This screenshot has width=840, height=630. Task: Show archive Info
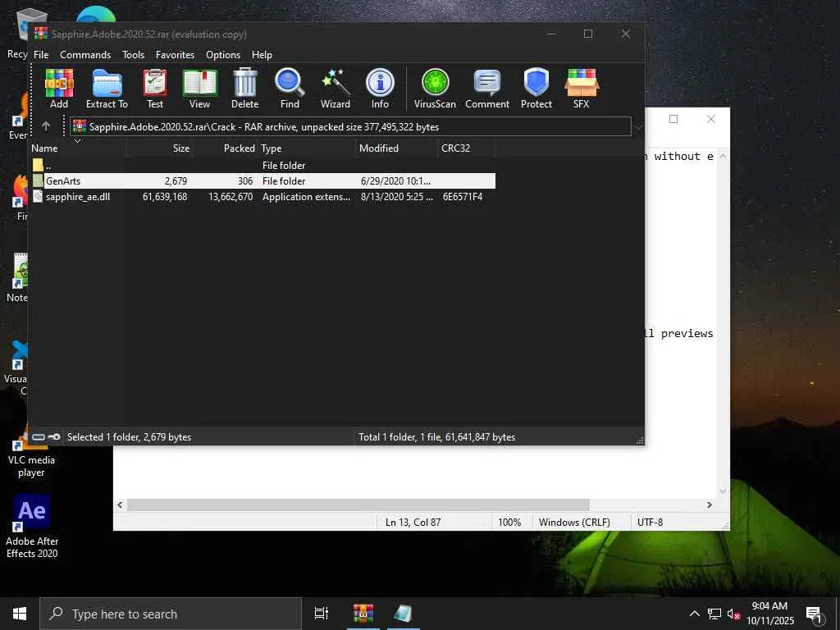[x=380, y=89]
